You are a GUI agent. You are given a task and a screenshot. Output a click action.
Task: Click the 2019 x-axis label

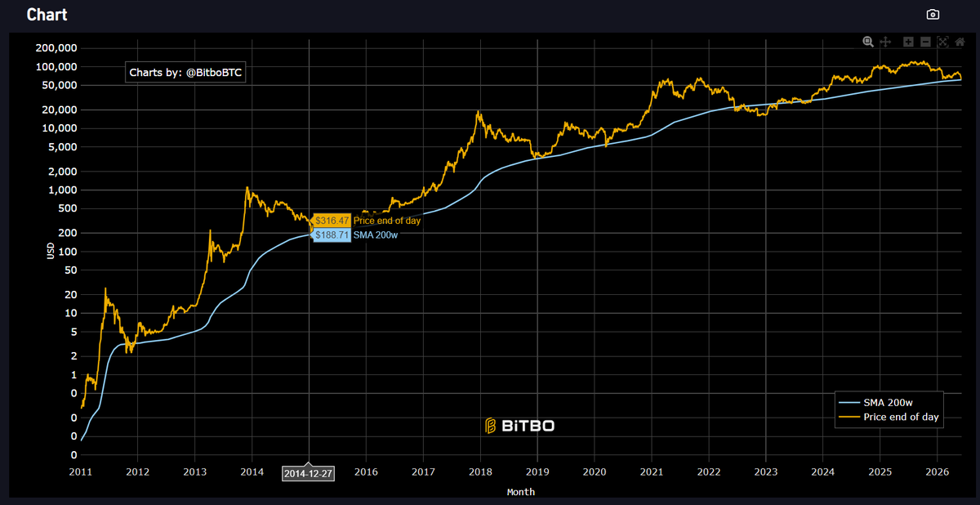click(537, 471)
